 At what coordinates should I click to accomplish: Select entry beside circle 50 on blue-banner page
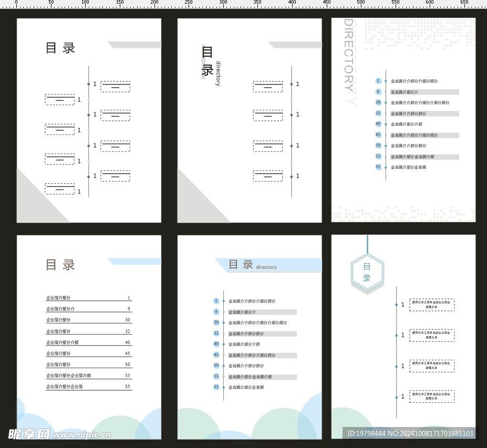click(246, 366)
